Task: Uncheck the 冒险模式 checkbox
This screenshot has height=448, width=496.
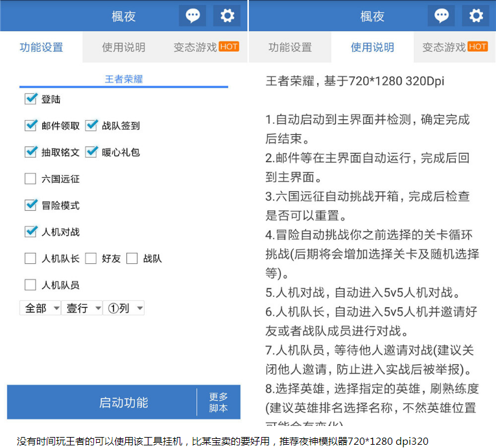Action: tap(30, 206)
